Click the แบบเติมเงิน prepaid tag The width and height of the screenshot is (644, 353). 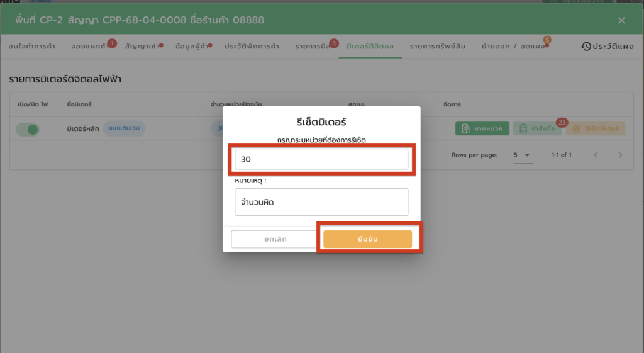[125, 129]
